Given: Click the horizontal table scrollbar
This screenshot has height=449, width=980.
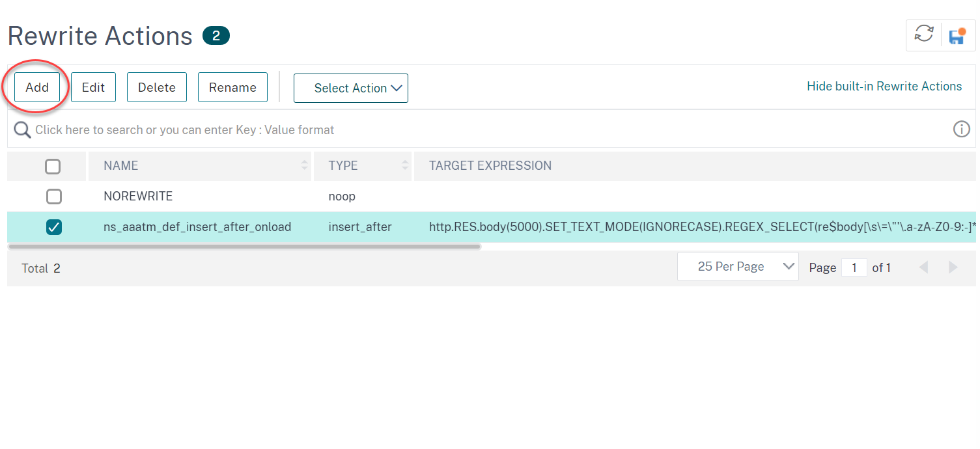Looking at the screenshot, I should pos(244,247).
